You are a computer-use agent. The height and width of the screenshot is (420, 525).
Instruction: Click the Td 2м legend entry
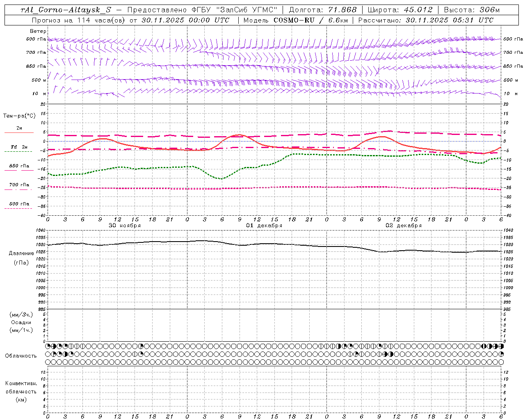(x=19, y=147)
